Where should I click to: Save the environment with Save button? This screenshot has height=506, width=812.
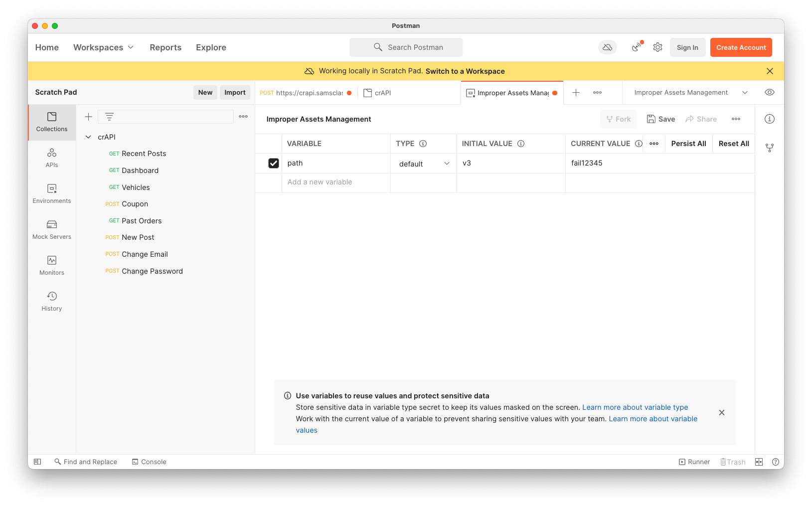click(661, 119)
